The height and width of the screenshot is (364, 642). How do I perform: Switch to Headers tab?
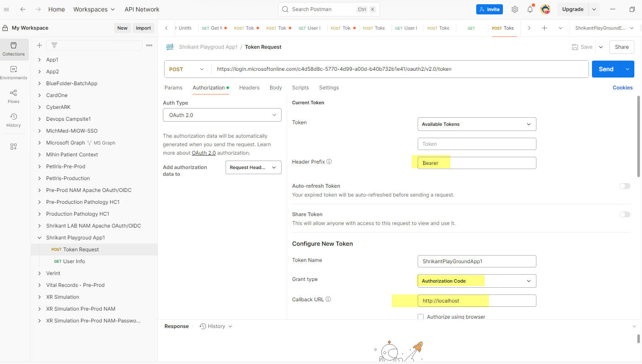(x=249, y=88)
